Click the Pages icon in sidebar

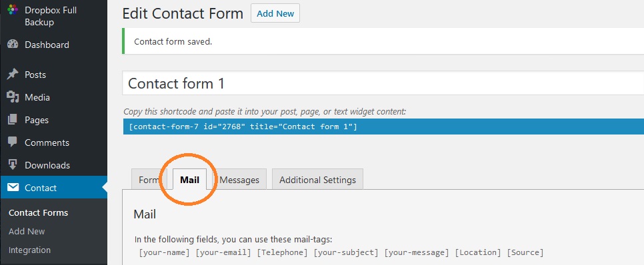click(13, 119)
